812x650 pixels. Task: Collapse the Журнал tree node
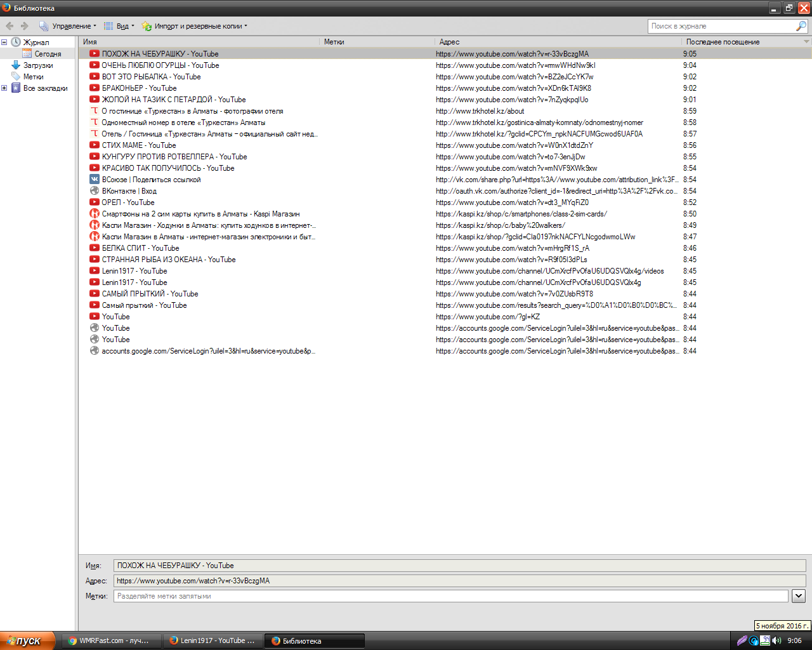tap(4, 42)
